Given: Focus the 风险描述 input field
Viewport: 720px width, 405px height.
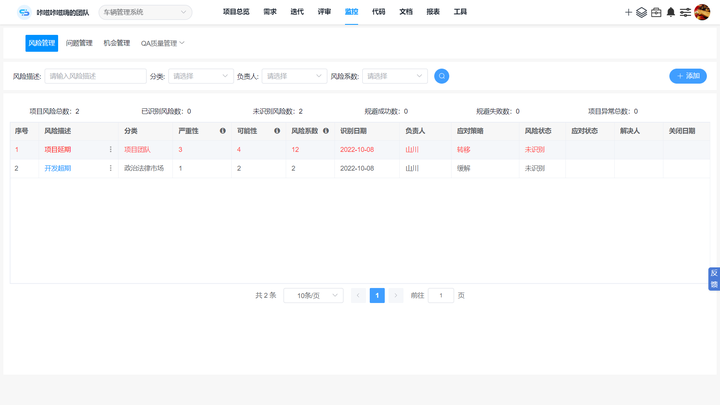Looking at the screenshot, I should [96, 76].
